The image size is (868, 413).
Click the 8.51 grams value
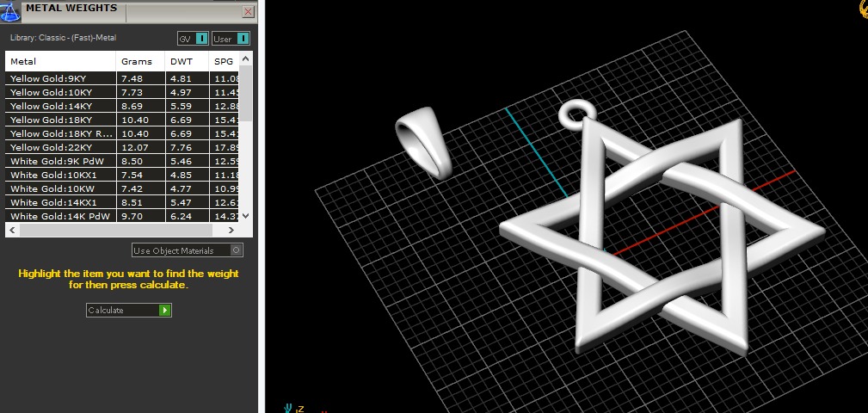tap(132, 202)
